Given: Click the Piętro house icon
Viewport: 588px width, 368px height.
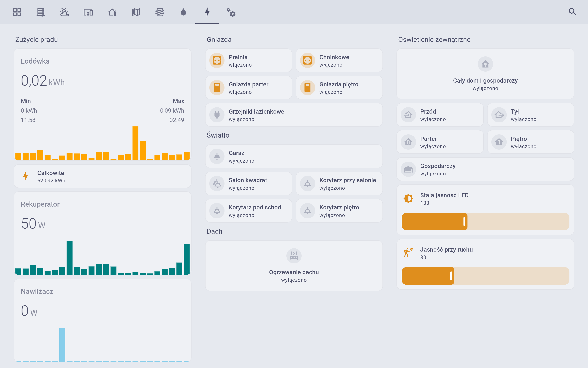Looking at the screenshot, I should [x=499, y=142].
